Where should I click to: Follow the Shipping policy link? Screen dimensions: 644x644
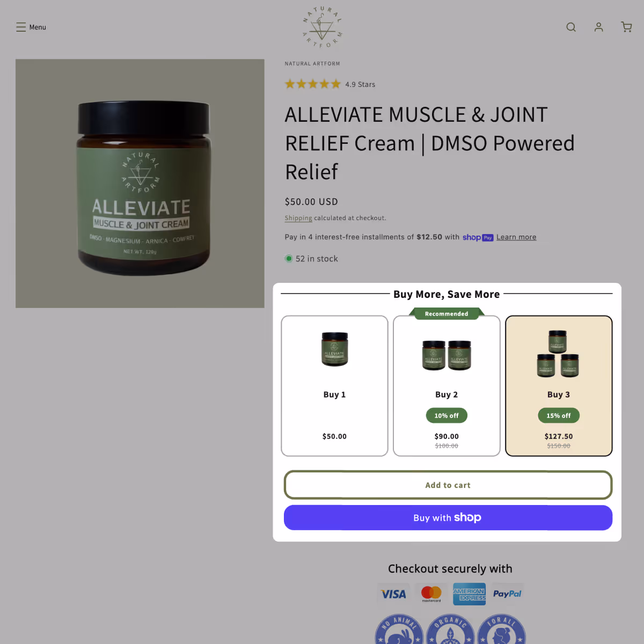(298, 218)
